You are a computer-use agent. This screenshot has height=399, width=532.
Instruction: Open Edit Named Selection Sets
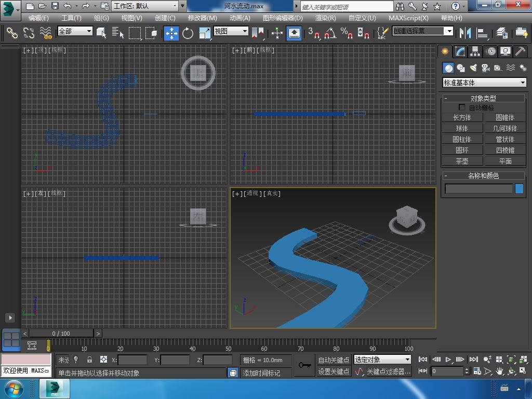(x=382, y=33)
